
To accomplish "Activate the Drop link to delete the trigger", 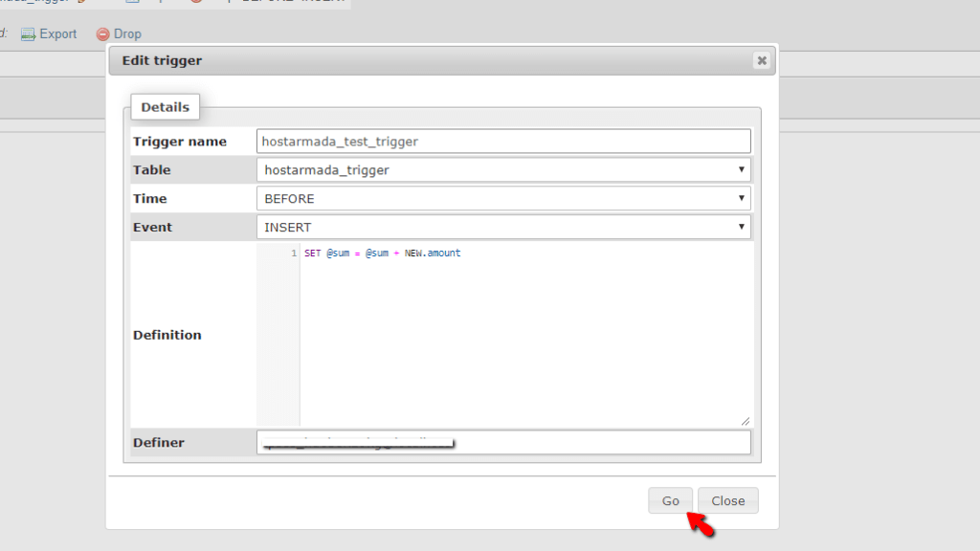I will (129, 33).
